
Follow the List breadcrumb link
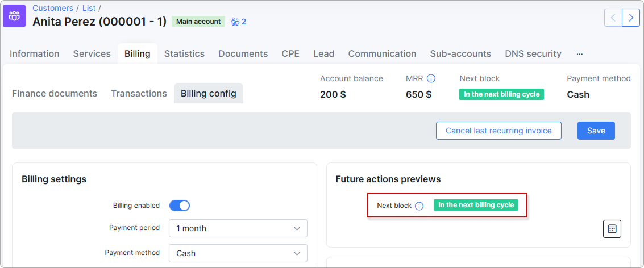[x=89, y=8]
